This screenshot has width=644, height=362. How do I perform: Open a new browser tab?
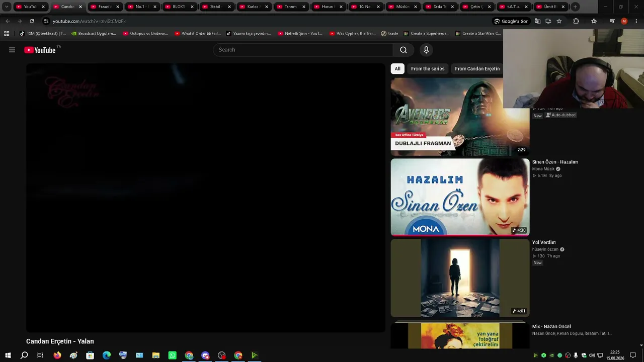575,7
